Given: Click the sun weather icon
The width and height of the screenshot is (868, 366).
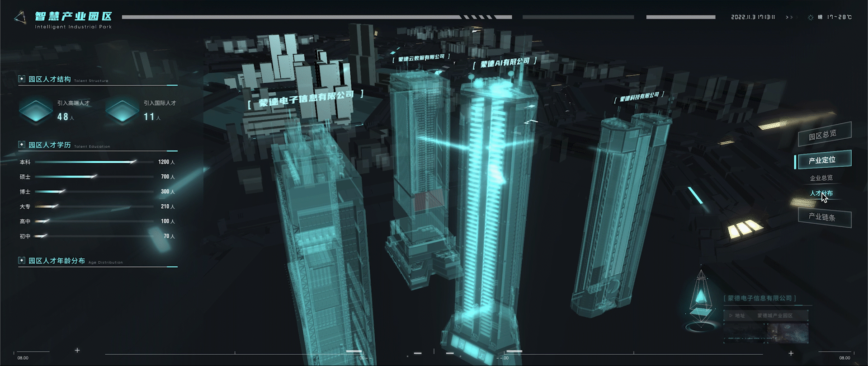Looking at the screenshot, I should tap(811, 17).
